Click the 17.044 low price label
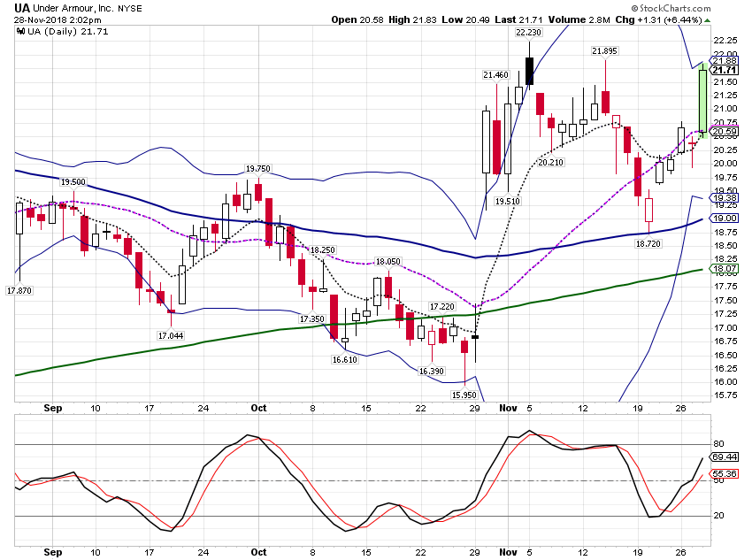 pos(171,335)
